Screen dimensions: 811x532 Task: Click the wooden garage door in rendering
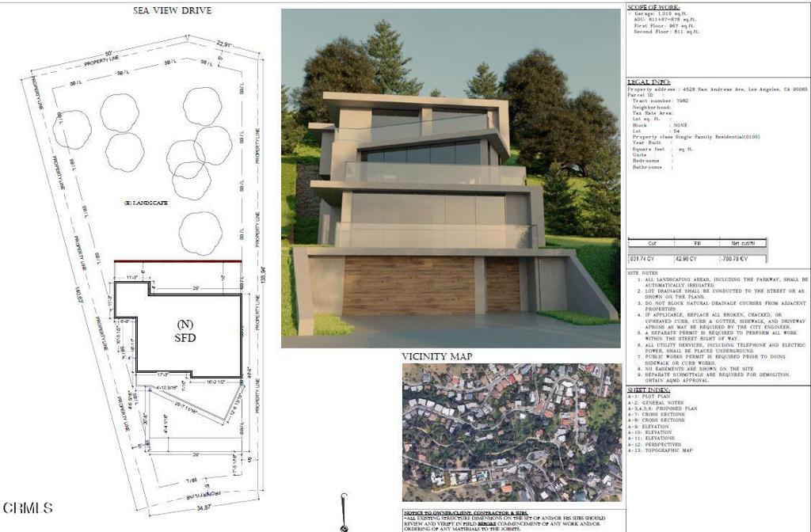click(408, 285)
